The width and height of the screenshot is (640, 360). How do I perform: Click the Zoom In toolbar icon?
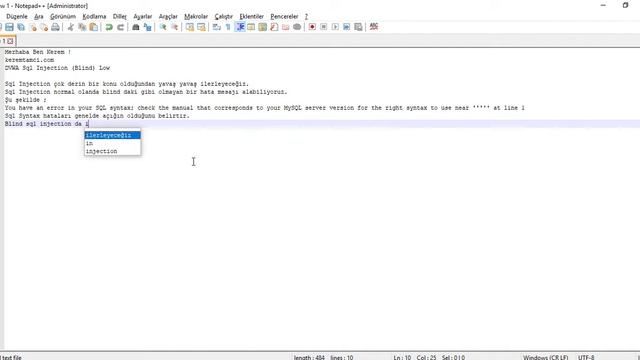tap(163, 27)
